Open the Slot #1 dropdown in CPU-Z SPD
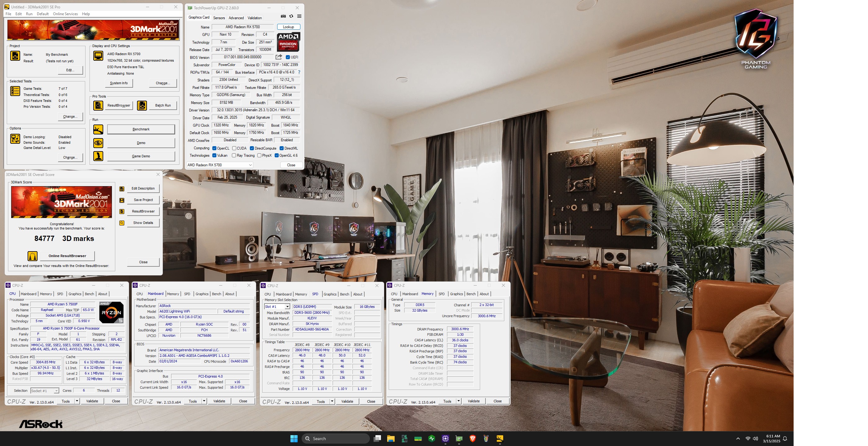 tap(277, 307)
